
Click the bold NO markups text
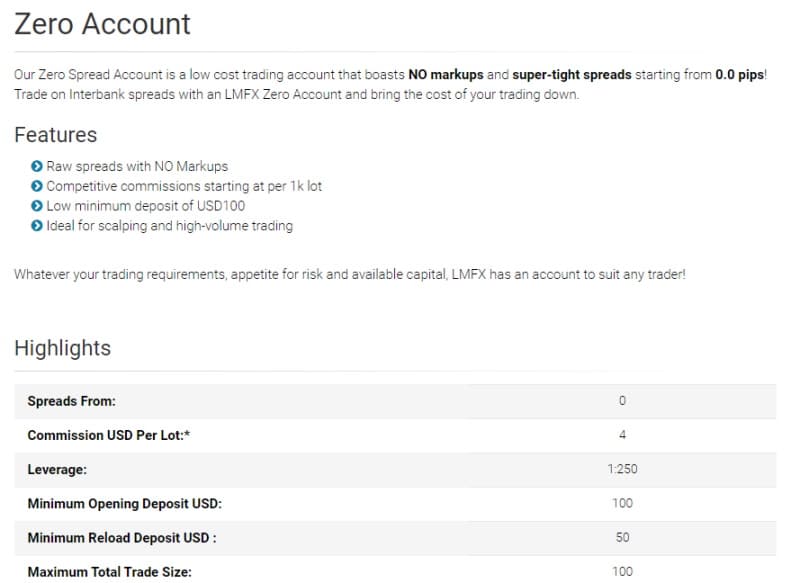pyautogui.click(x=446, y=74)
